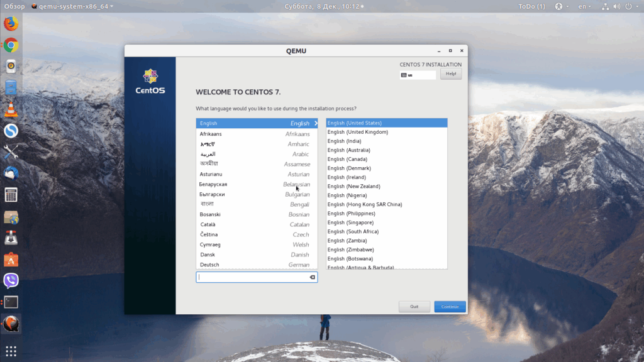The height and width of the screenshot is (362, 644).
Task: Select Dansk Danish language row
Action: coord(257,255)
